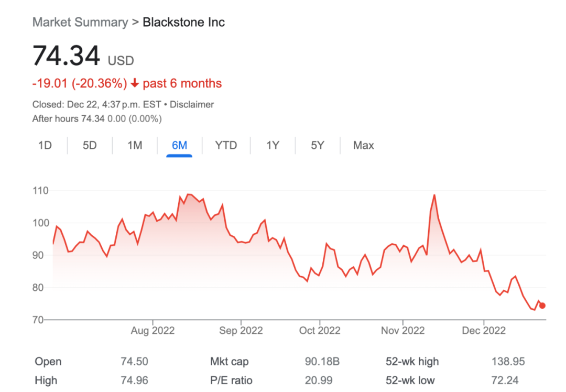Show the 1Y price chart

click(x=273, y=145)
